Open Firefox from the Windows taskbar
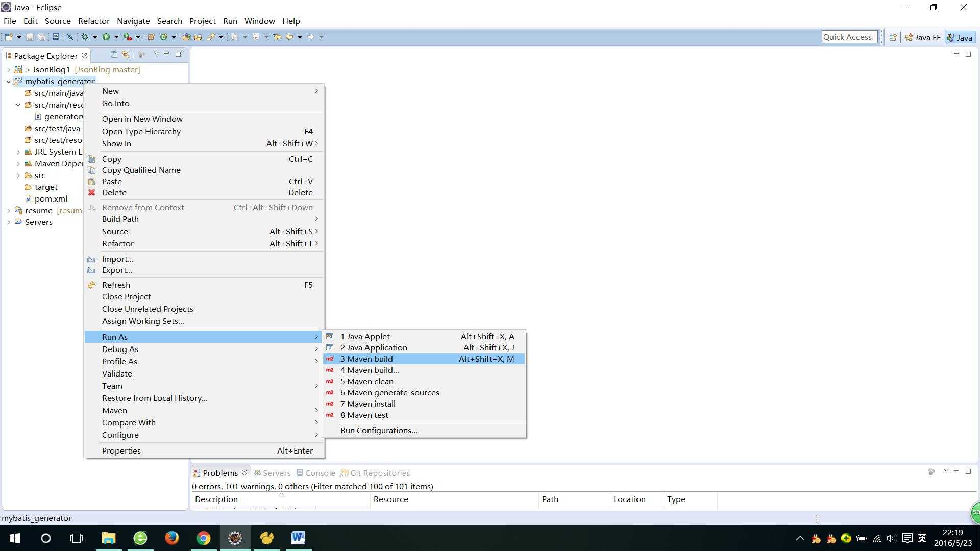The width and height of the screenshot is (980, 551). 172,538
